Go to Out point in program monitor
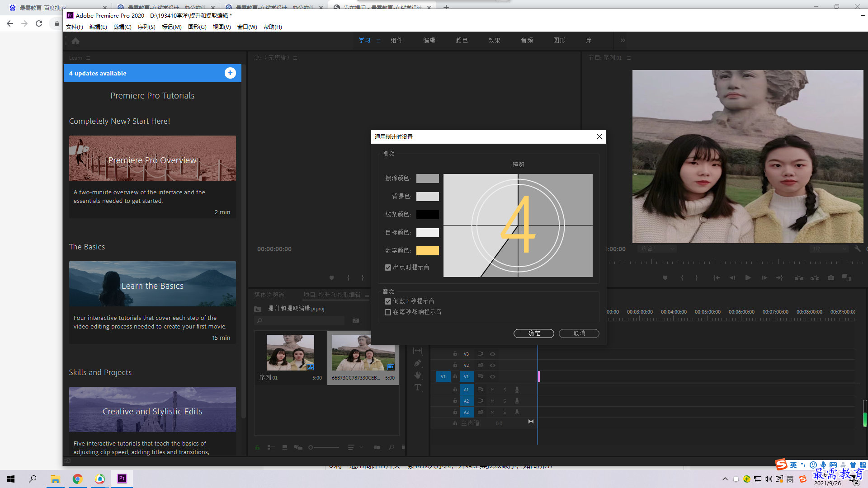The width and height of the screenshot is (868, 488). pyautogui.click(x=779, y=278)
